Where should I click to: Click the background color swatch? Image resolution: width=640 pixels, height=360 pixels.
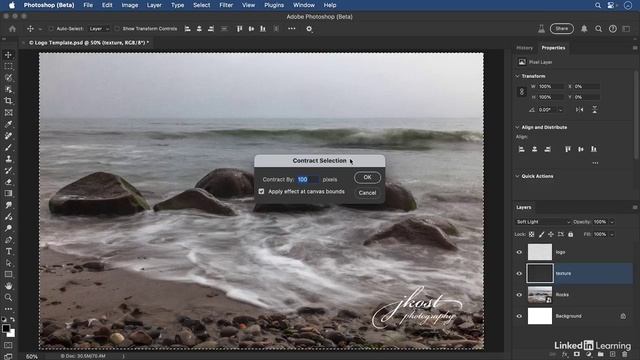tap(11, 333)
